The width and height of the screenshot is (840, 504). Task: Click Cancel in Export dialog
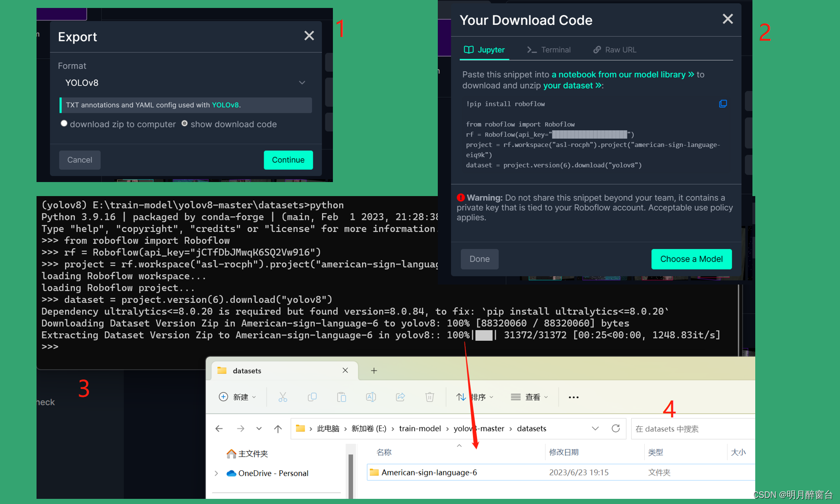click(80, 160)
